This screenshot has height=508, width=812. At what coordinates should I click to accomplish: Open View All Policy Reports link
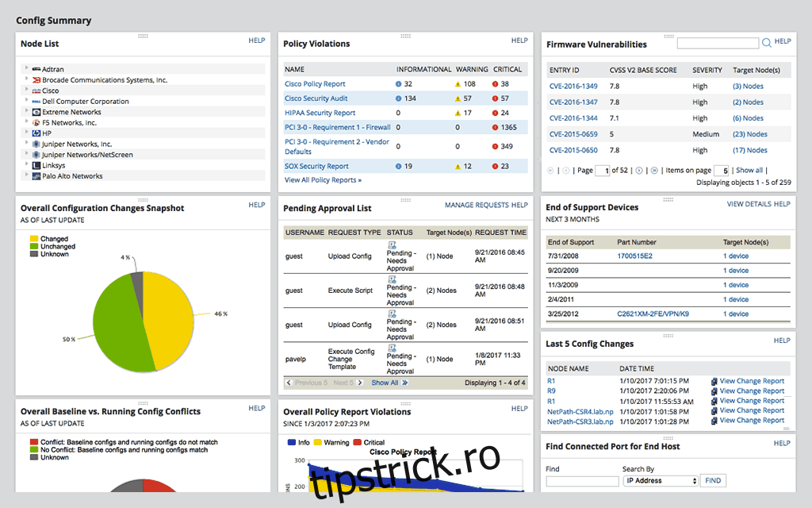(x=323, y=180)
